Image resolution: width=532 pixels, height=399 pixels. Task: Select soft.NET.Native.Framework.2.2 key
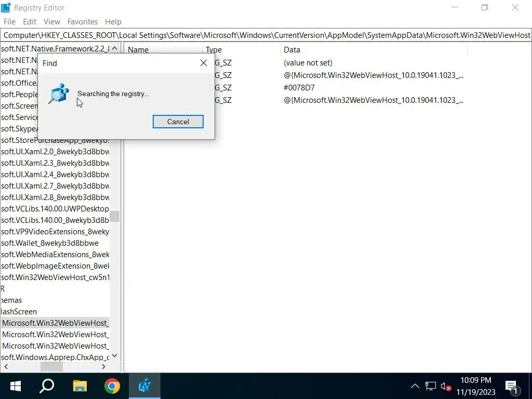[x=55, y=48]
